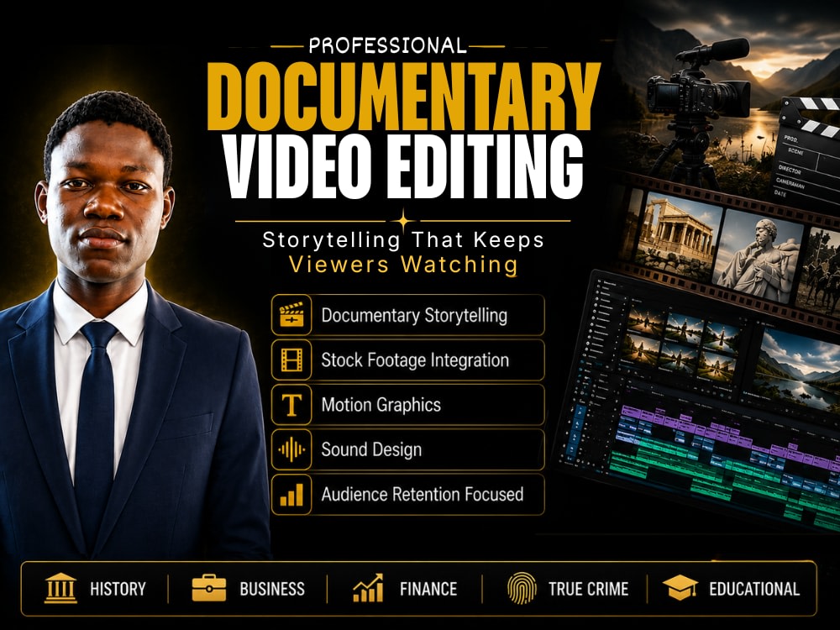840x630 pixels.
Task: Click the waveform icon beside Sound Design
Action: 291,449
